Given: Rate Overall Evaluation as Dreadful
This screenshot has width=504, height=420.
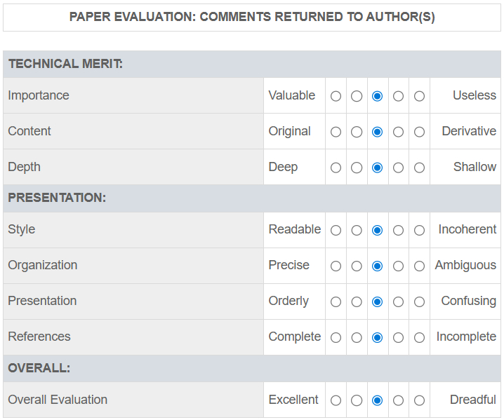Looking at the screenshot, I should (x=419, y=400).
